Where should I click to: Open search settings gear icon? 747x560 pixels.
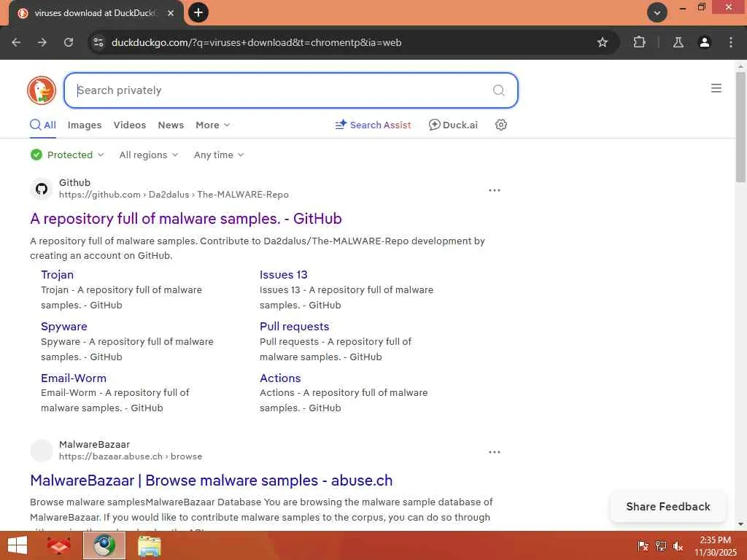[500, 125]
